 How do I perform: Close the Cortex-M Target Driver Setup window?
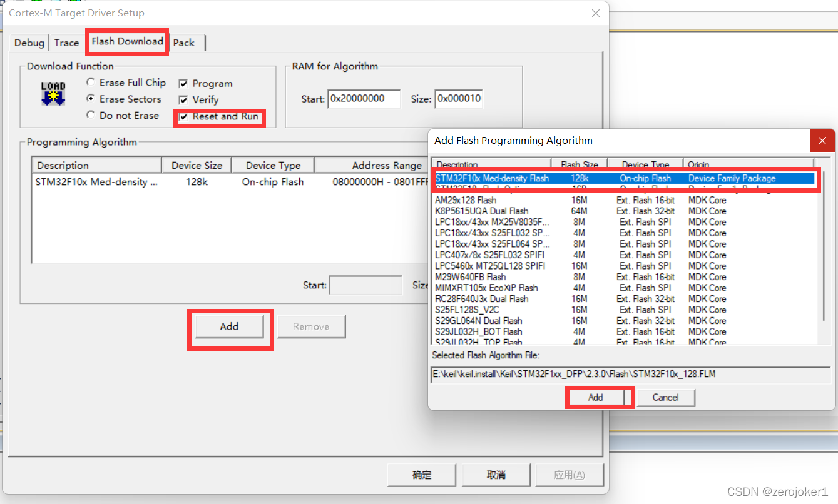pyautogui.click(x=596, y=13)
